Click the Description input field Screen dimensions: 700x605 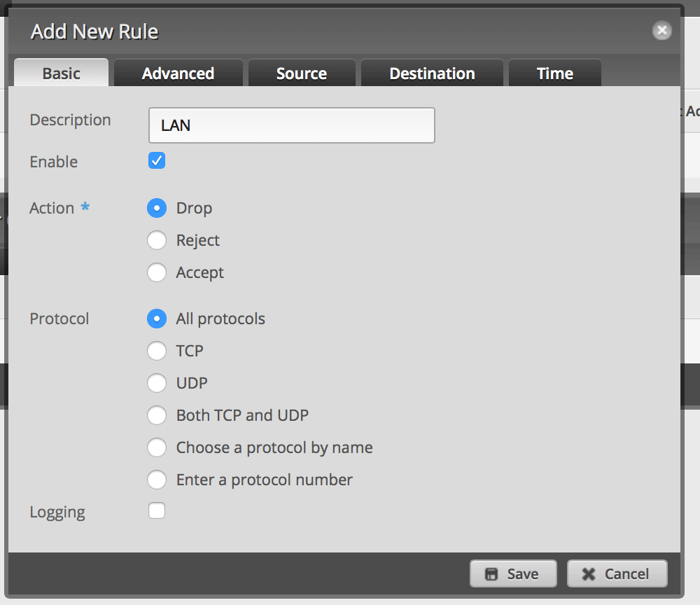[x=291, y=125]
